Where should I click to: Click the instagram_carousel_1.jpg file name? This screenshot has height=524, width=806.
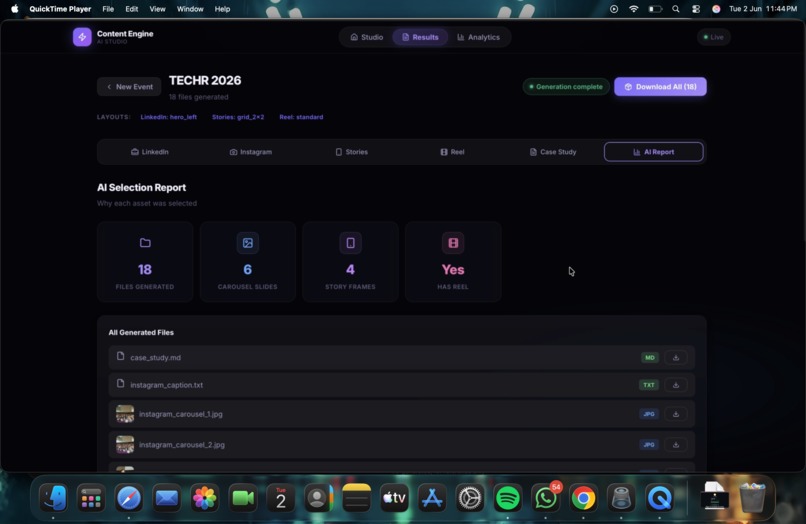(x=181, y=414)
